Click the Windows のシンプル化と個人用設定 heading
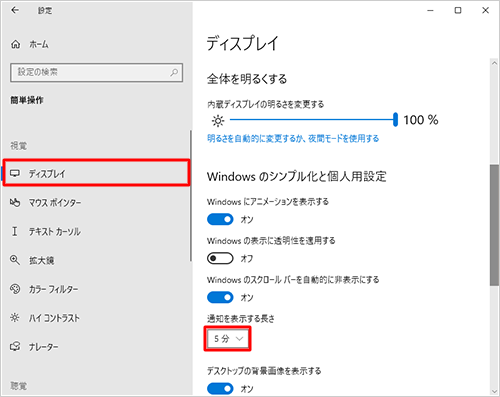This screenshot has height=397, width=500. tap(296, 176)
